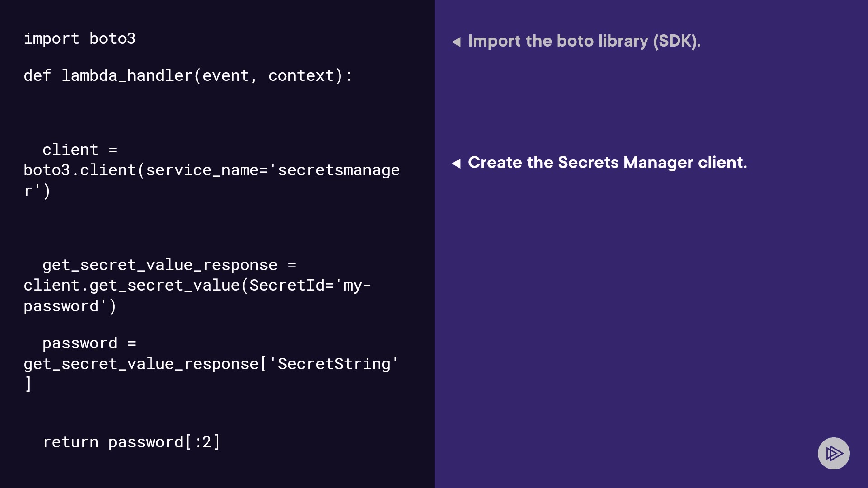Viewport: 868px width, 488px height.
Task: Select the "Create the Secrets Manager client." note
Action: tap(607, 163)
